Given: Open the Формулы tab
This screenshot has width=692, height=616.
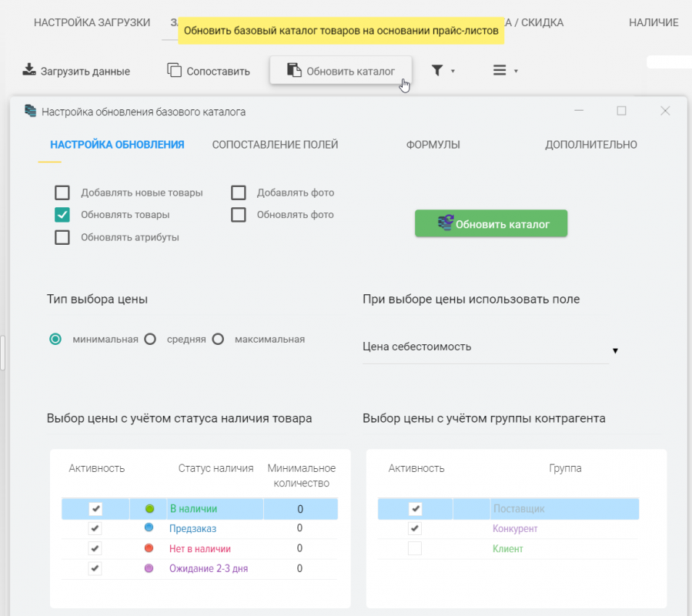Looking at the screenshot, I should click(x=433, y=145).
